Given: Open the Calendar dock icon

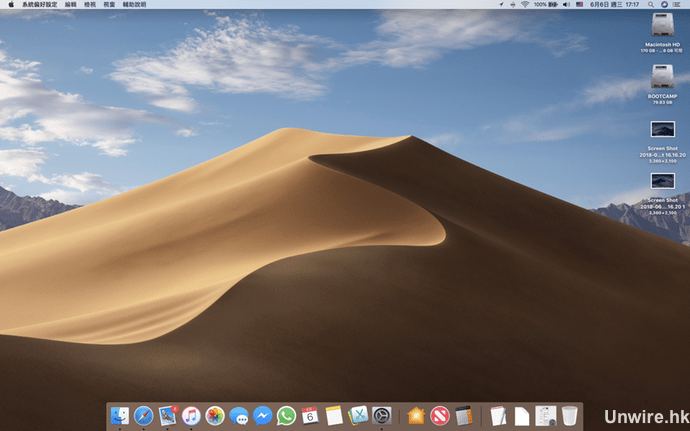Looking at the screenshot, I should pos(310,416).
